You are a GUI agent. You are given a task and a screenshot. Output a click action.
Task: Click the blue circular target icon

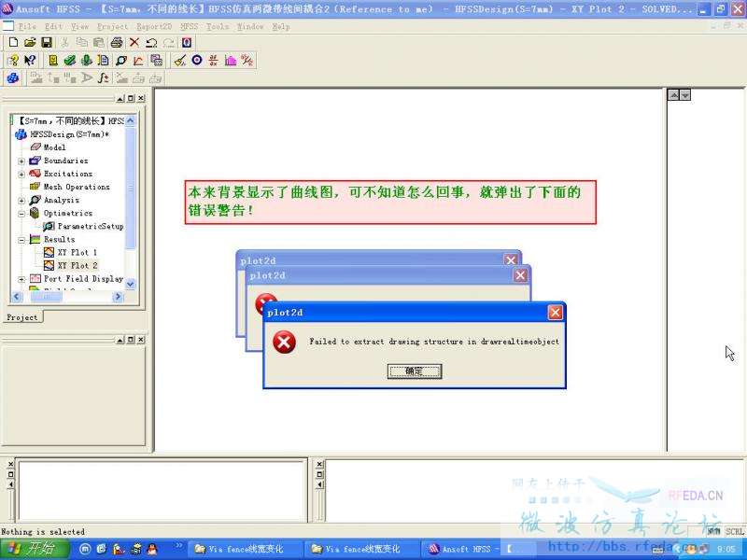(197, 60)
